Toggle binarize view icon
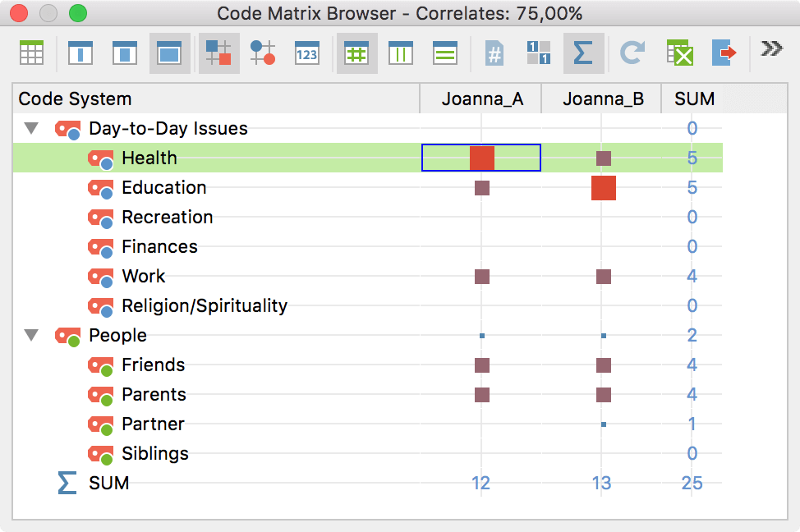 click(x=538, y=53)
